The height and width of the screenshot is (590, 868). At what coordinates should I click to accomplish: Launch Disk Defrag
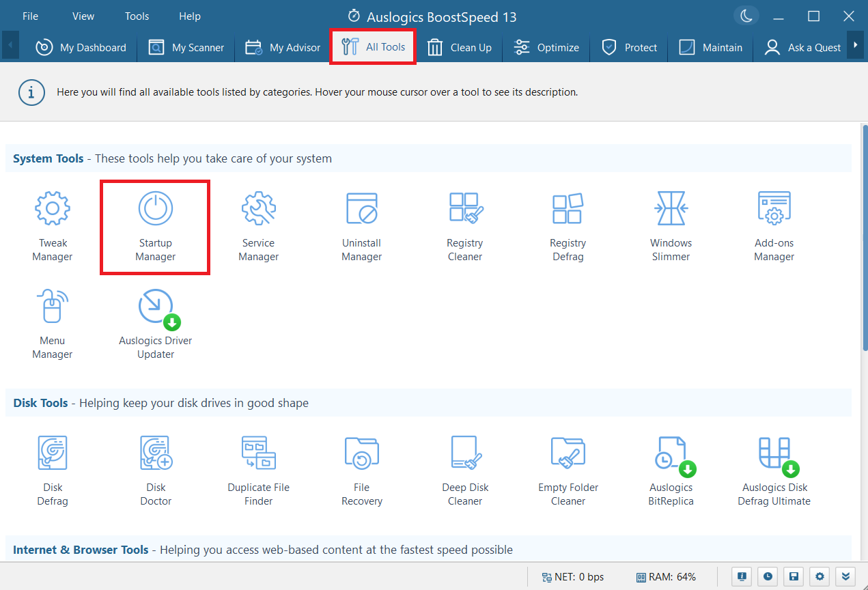[53, 471]
